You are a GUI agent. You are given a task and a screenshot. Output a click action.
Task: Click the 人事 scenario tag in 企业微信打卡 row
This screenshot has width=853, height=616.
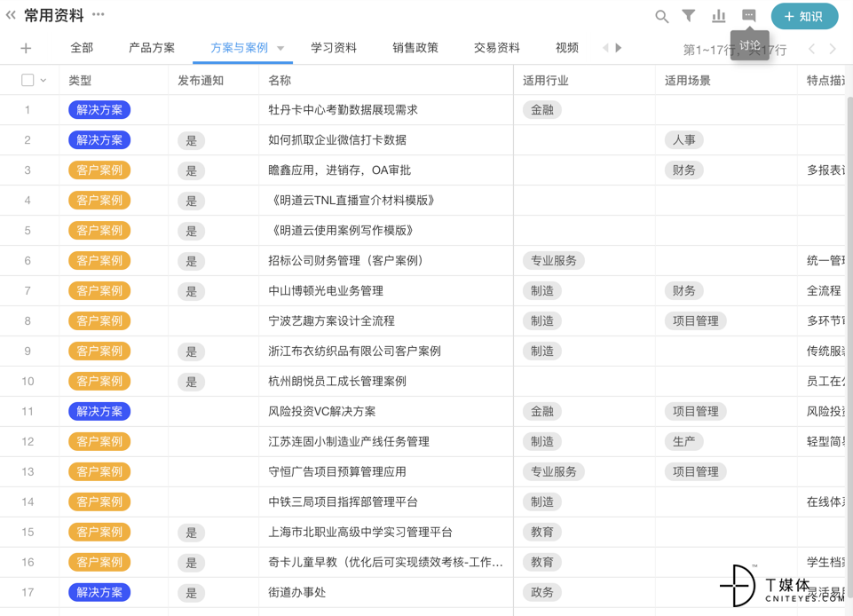pyautogui.click(x=683, y=140)
